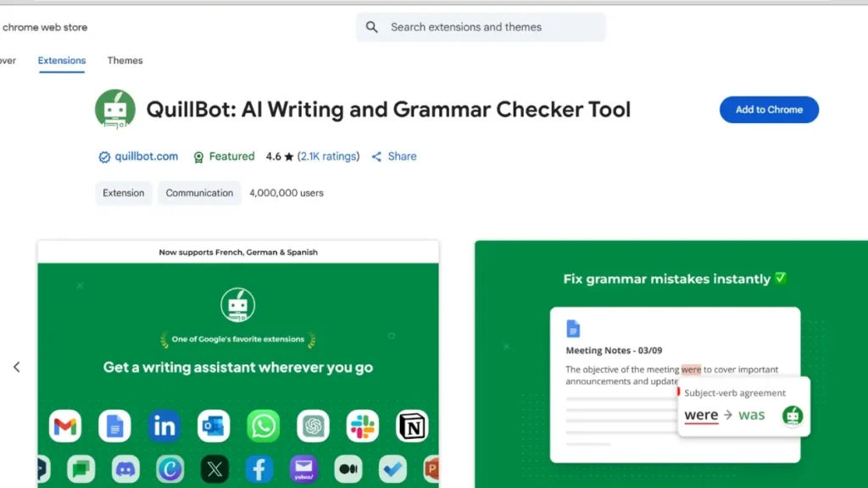Click the Slack icon in the promo image

pyautogui.click(x=363, y=426)
